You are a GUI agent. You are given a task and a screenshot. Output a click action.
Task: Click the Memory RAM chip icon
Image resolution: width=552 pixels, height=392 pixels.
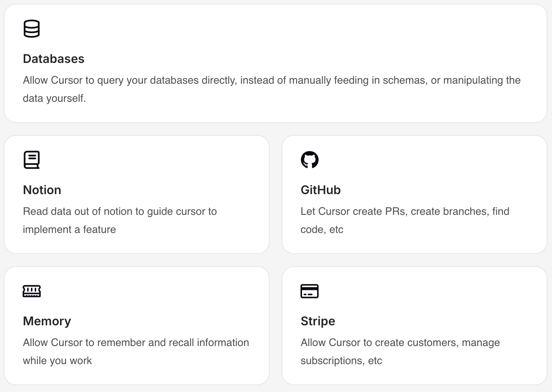click(32, 291)
